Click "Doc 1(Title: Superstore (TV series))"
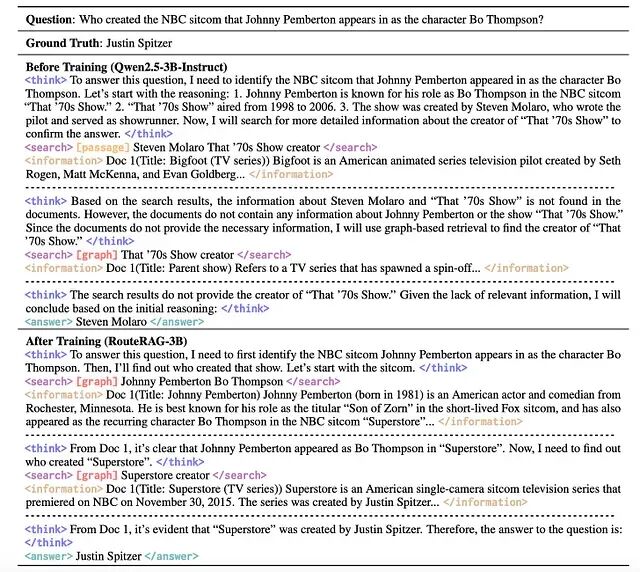This screenshot has height=572, width=640. (194, 489)
